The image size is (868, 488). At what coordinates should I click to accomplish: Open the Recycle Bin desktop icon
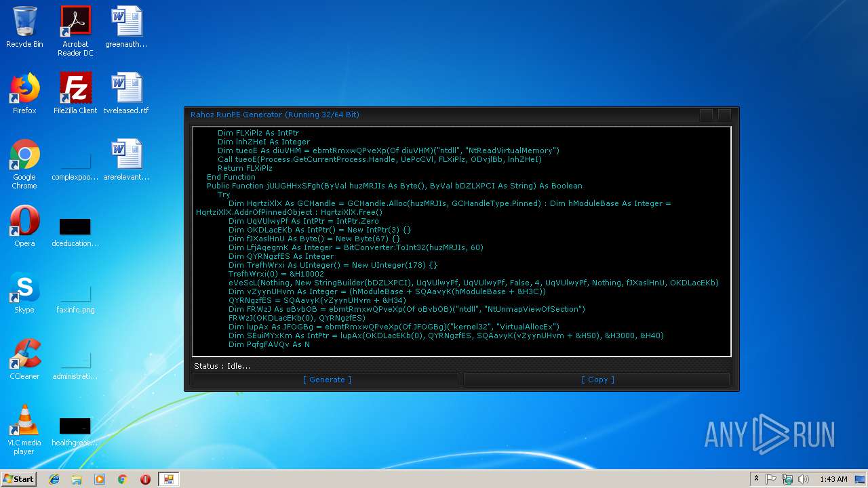pyautogui.click(x=24, y=27)
